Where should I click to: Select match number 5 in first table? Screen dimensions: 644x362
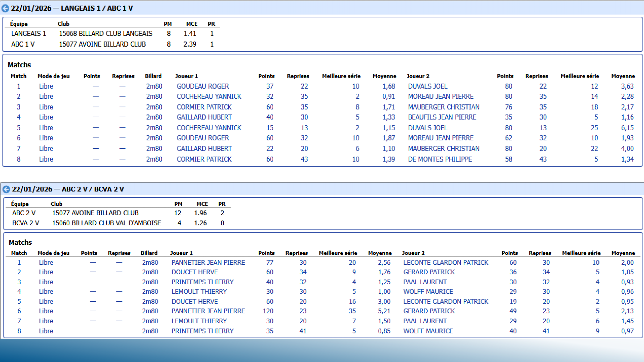19,128
